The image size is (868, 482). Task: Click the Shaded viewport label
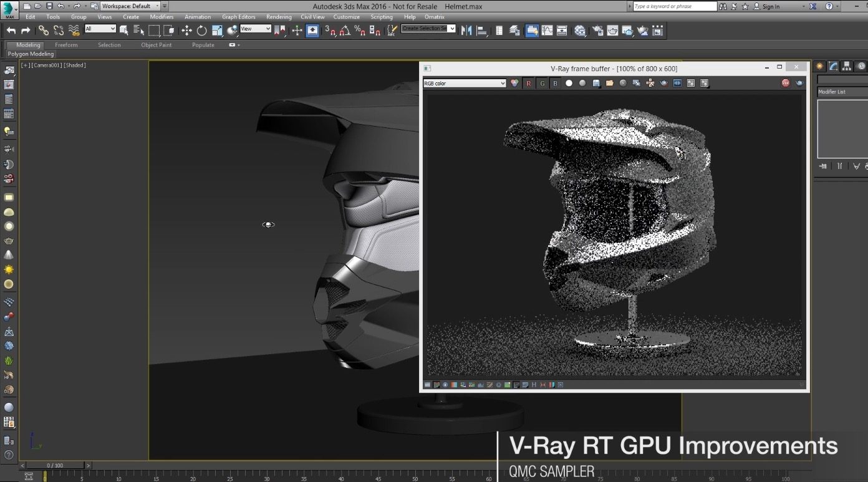[x=75, y=65]
